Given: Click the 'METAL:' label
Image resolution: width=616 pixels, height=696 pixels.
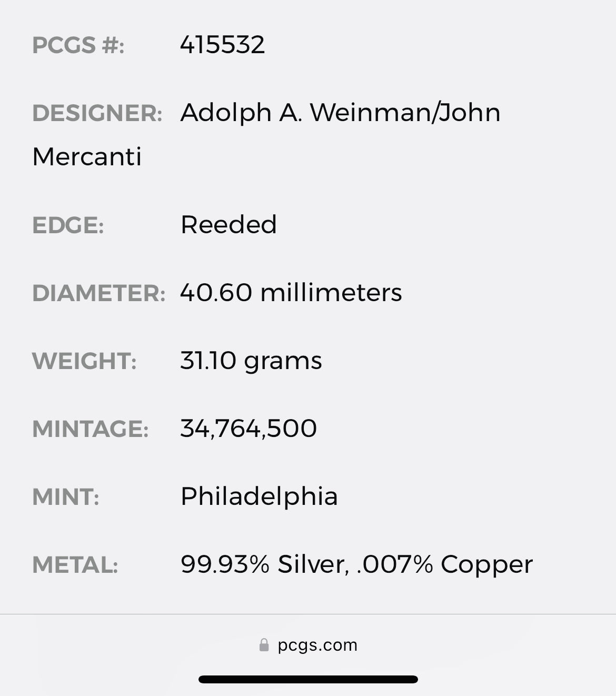Looking at the screenshot, I should pyautogui.click(x=75, y=565).
